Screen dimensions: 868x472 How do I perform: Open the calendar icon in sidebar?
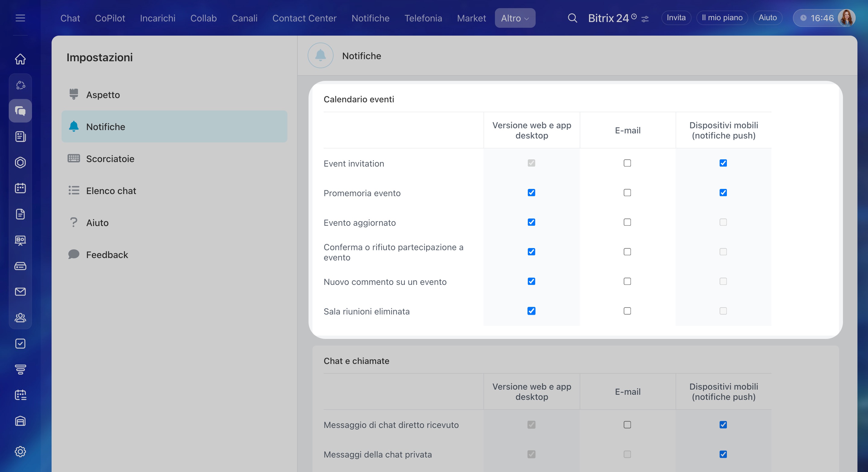point(20,188)
